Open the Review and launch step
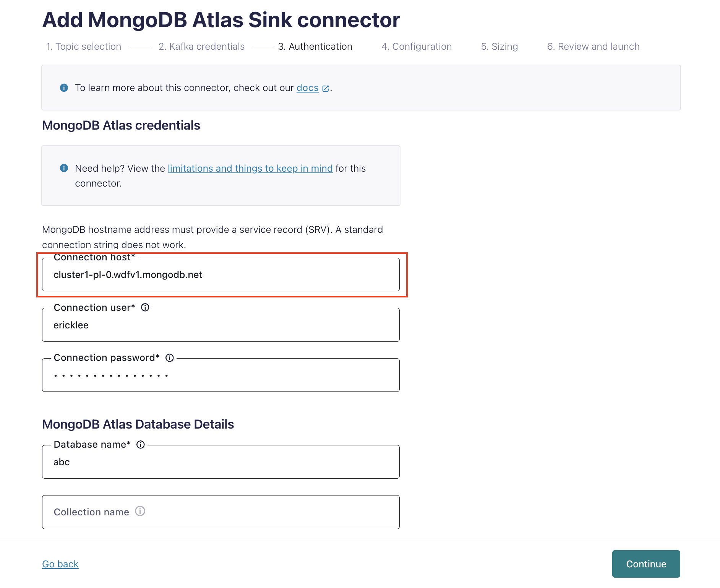Viewport: 720px width, 588px height. pos(593,46)
